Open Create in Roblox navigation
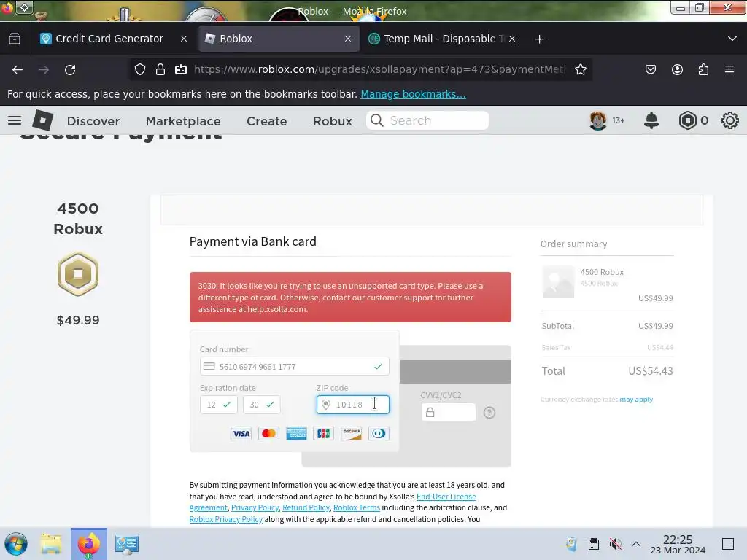The width and height of the screenshot is (747, 560). point(267,121)
